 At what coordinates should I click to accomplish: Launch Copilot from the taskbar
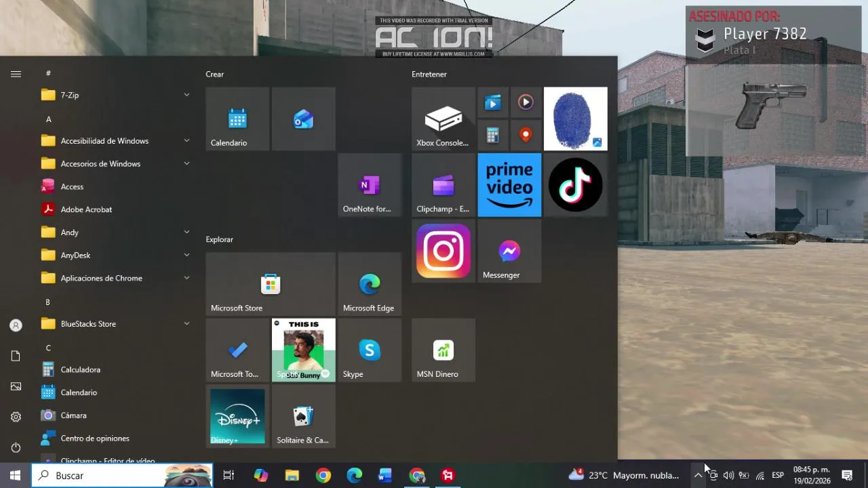point(261,476)
